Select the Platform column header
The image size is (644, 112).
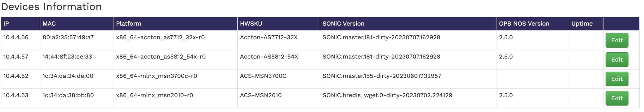coord(129,24)
